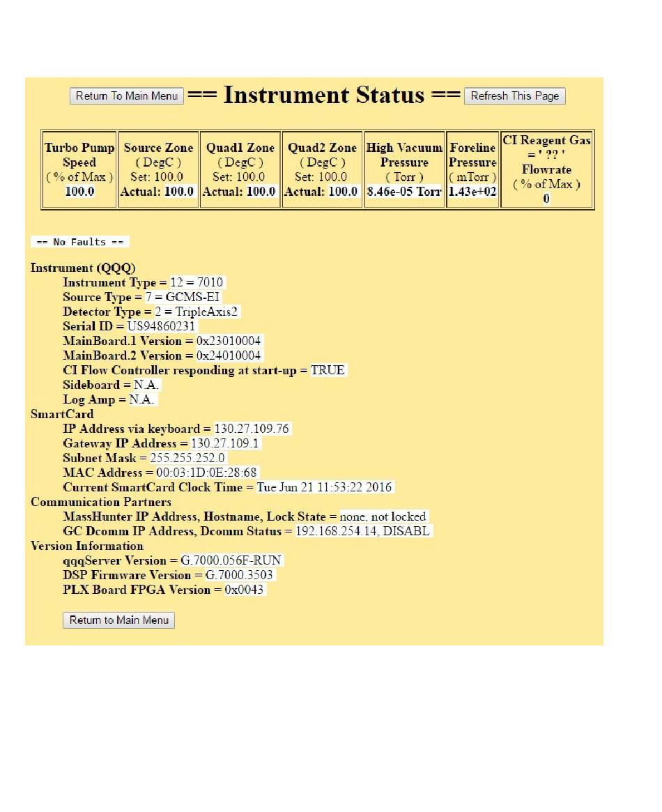
Task: Select the Source Zone temperature cell
Action: tap(158, 169)
